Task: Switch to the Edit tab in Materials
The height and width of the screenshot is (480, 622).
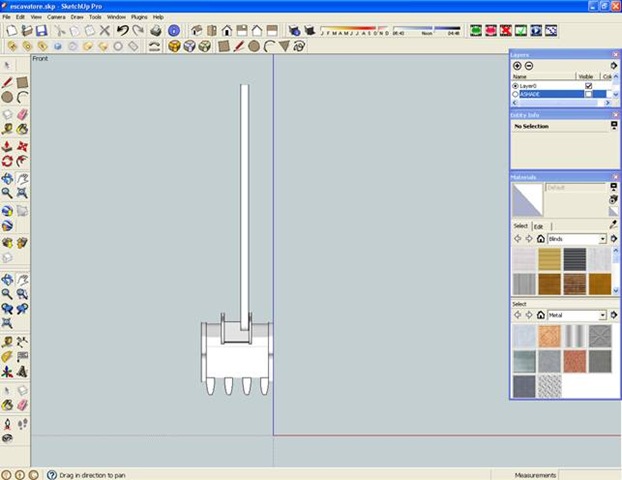Action: point(537,226)
